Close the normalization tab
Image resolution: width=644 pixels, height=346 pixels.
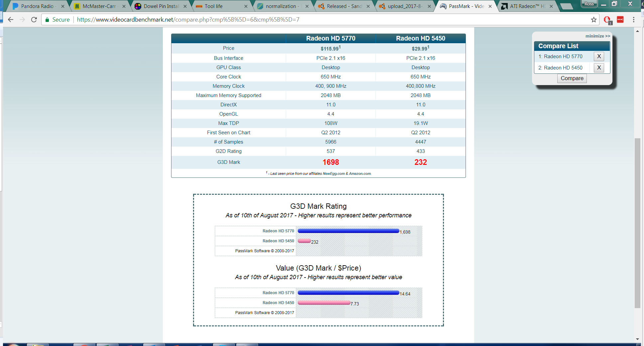click(307, 6)
